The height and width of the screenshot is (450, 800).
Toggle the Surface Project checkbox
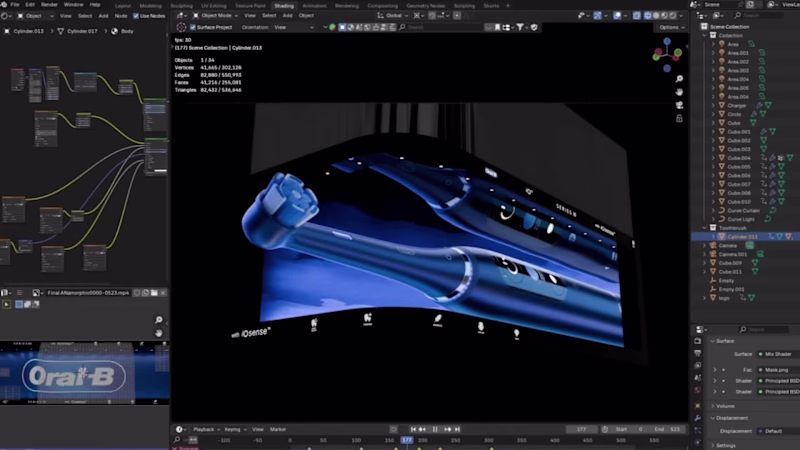(x=193, y=27)
